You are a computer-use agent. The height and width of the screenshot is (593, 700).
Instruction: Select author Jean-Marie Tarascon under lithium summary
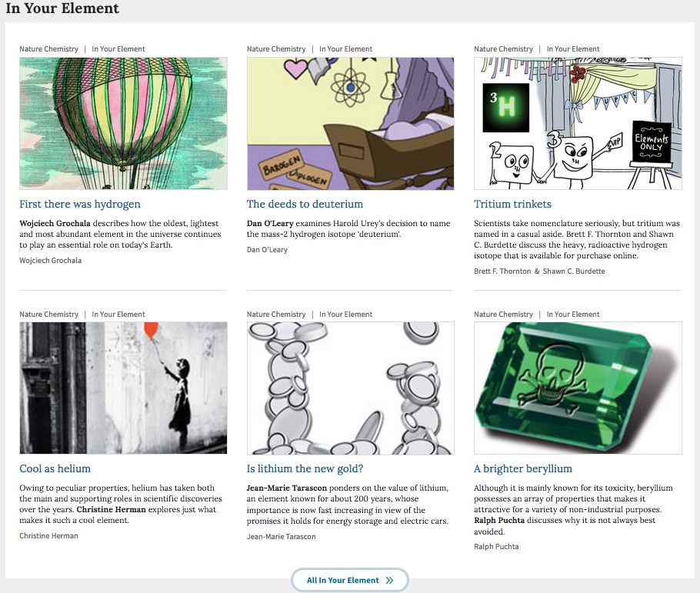coord(281,536)
